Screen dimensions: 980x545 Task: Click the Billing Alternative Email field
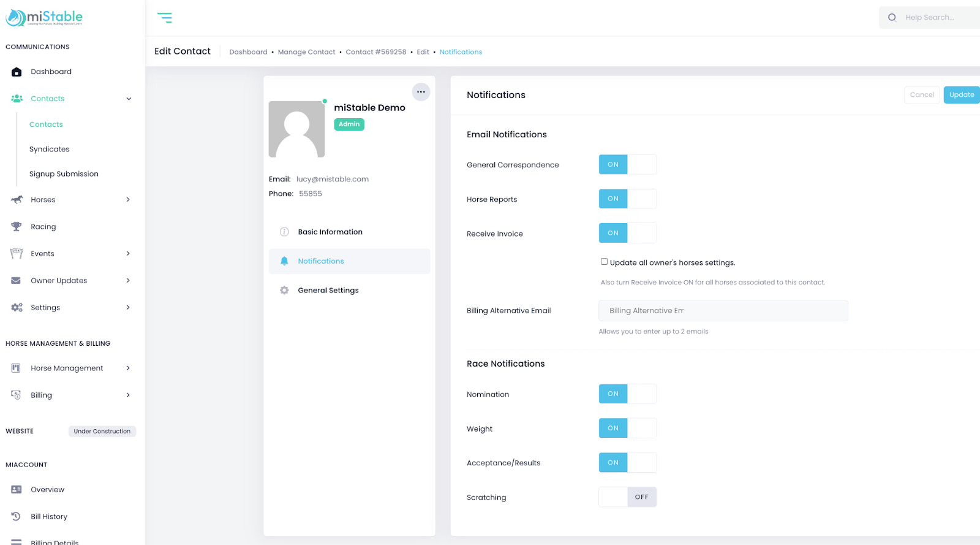[x=723, y=311]
